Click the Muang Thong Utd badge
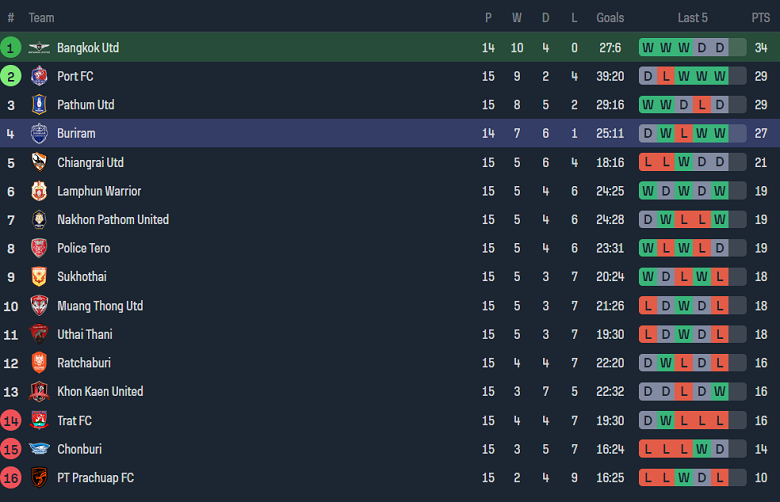The image size is (780, 502). pos(39,306)
